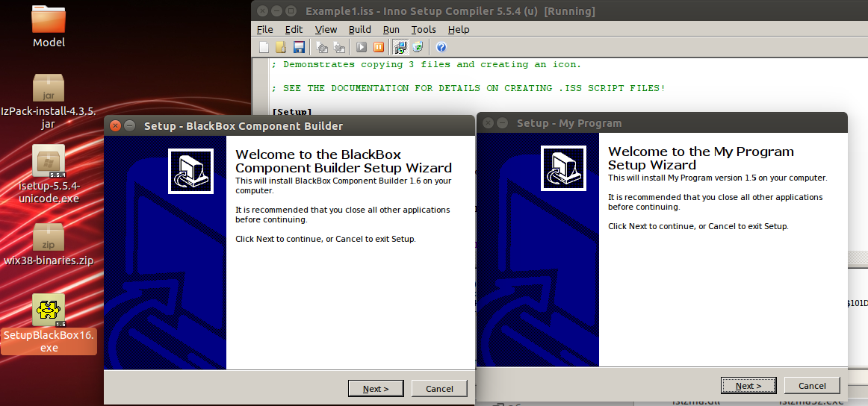Toggle the Target Setup toolbar icon
868x406 pixels.
(400, 47)
